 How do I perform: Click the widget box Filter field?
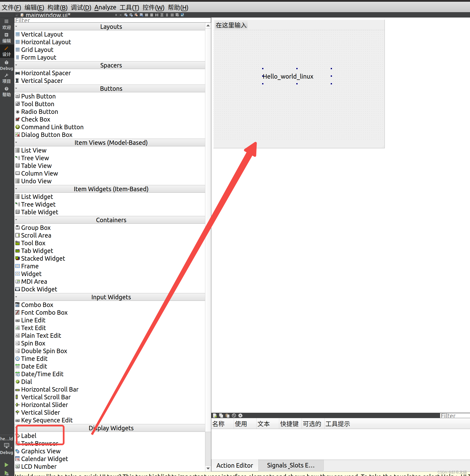[113, 20]
